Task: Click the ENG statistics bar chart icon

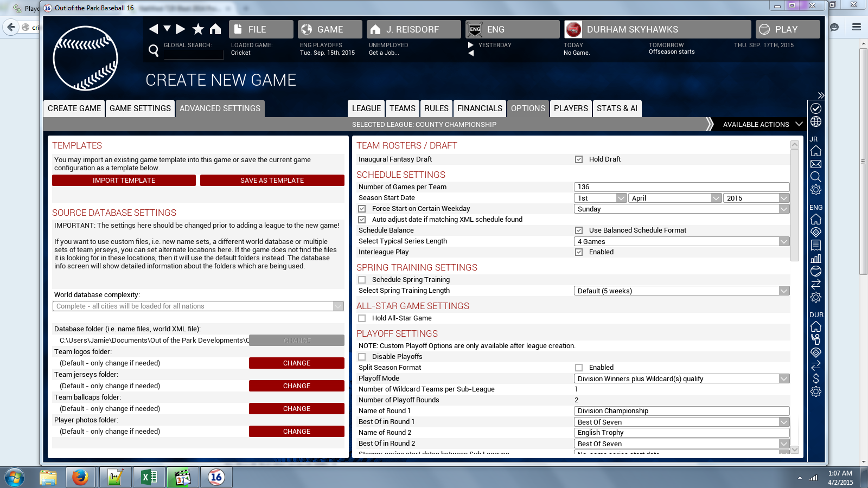Action: (816, 259)
